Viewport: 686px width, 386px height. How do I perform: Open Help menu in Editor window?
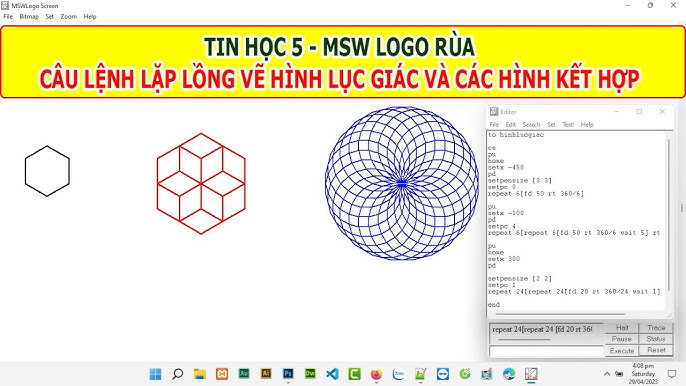coord(587,125)
